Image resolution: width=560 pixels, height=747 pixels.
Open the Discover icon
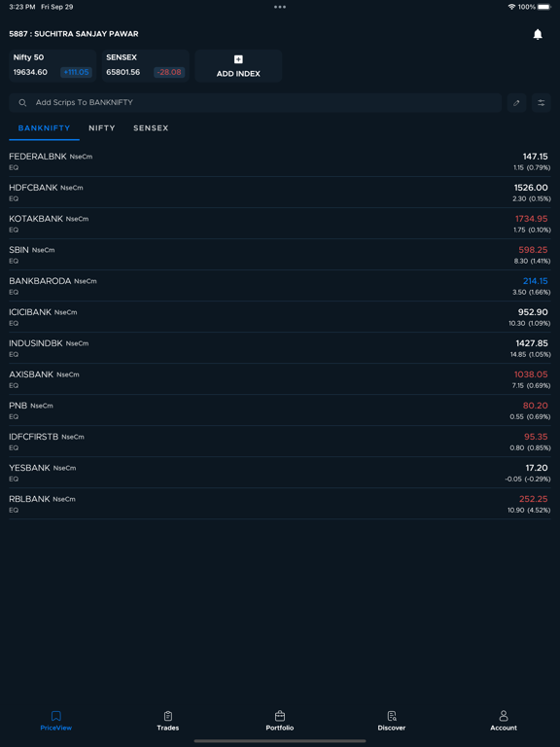(392, 716)
